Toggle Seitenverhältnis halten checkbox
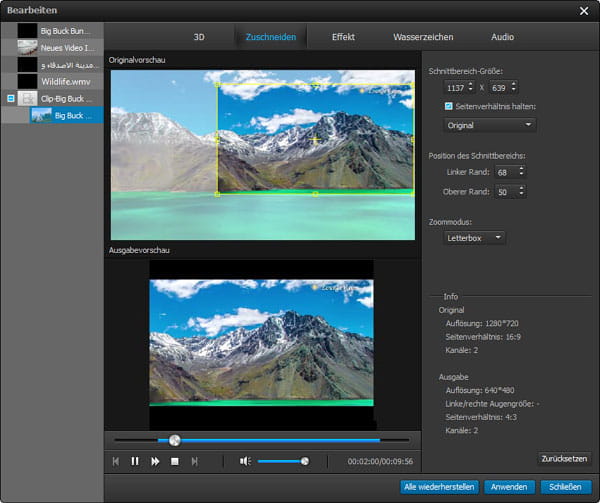The width and height of the screenshot is (600, 503). [449, 106]
